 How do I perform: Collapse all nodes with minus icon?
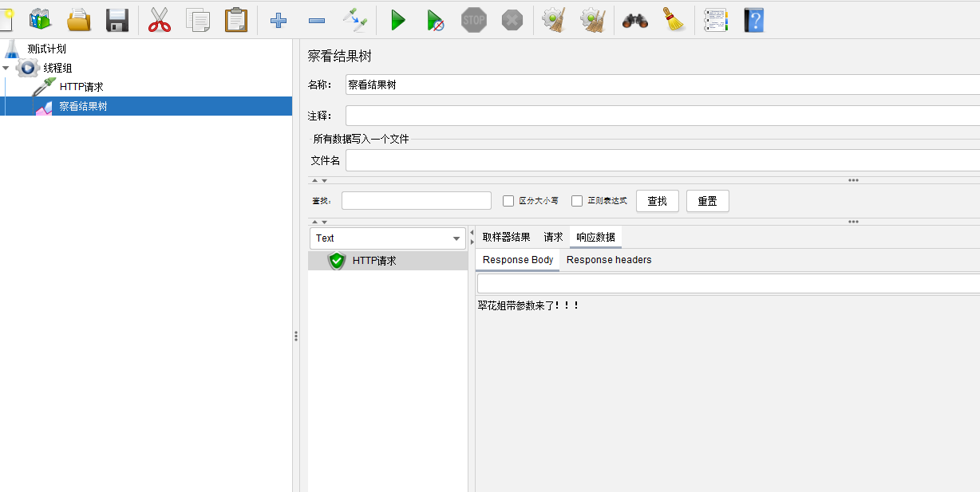point(316,20)
